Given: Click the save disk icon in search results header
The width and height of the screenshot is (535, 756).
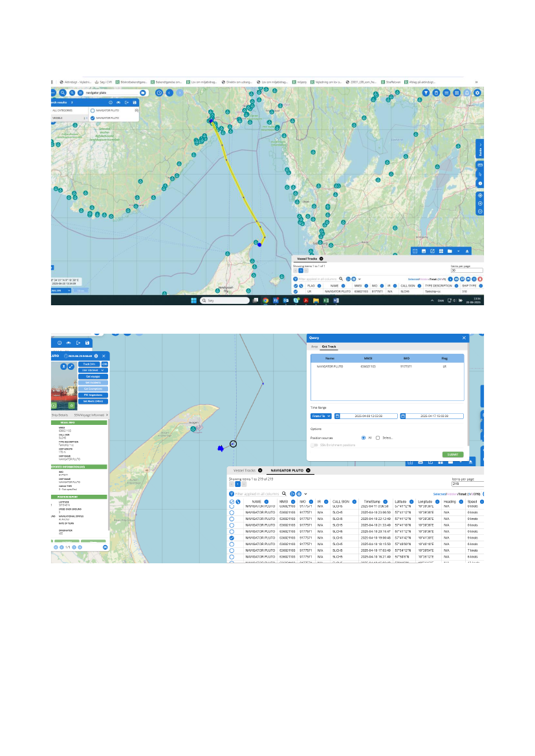Looking at the screenshot, I should coord(135,102).
